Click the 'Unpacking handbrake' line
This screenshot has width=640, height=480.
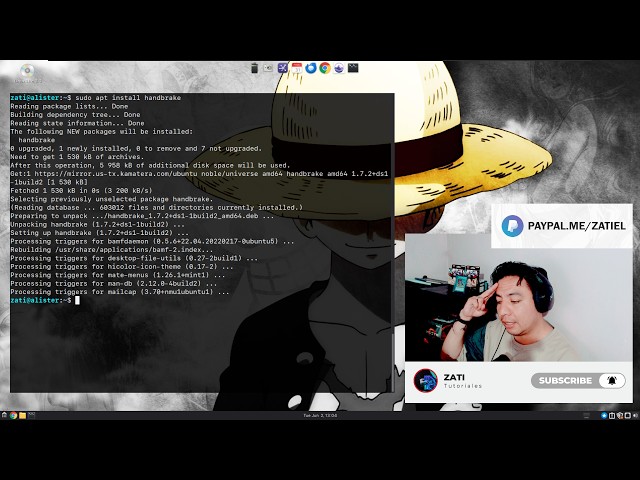click(x=97, y=224)
